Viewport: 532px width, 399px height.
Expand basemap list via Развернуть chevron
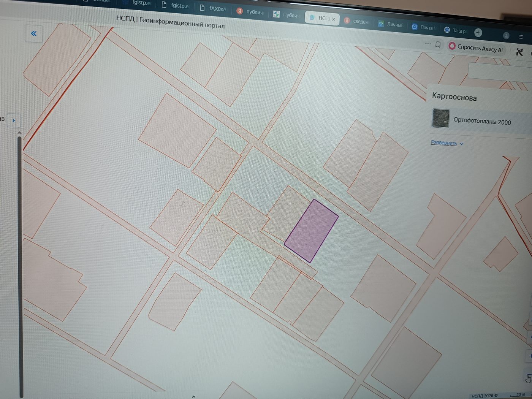[461, 144]
